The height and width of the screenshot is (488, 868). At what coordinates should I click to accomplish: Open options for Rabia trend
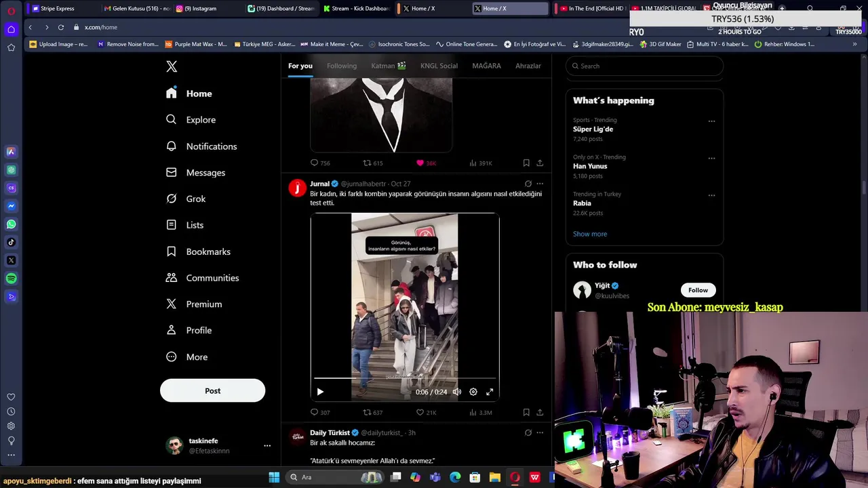[711, 195]
